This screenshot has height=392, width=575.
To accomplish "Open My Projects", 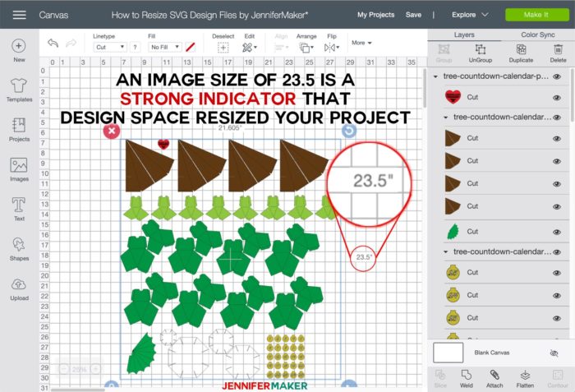I will point(376,15).
